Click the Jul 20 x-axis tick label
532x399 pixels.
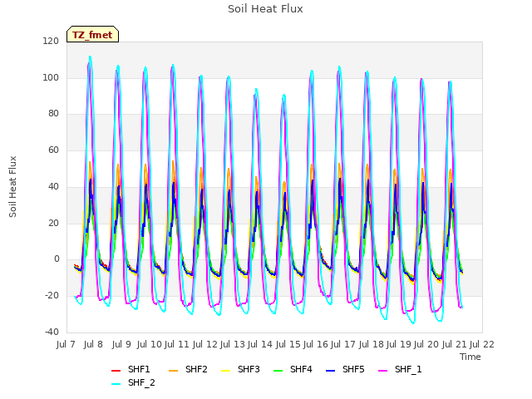pyautogui.click(x=426, y=344)
